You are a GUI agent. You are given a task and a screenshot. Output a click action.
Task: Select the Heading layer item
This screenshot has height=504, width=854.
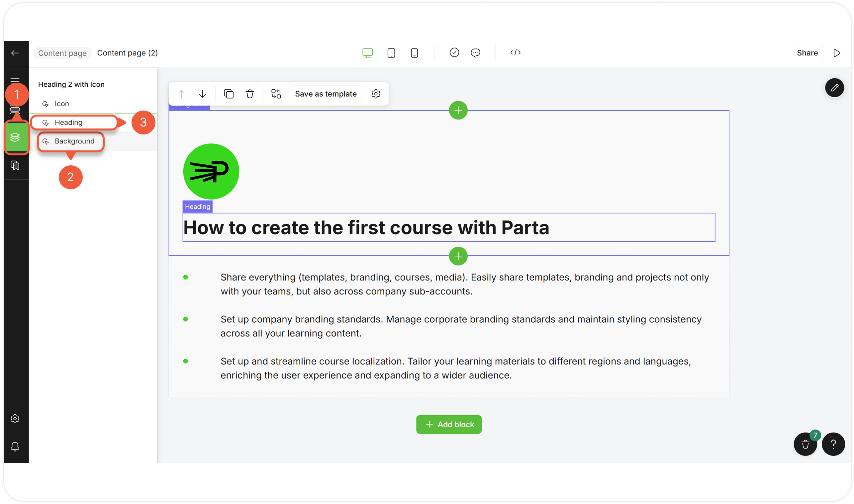69,123
